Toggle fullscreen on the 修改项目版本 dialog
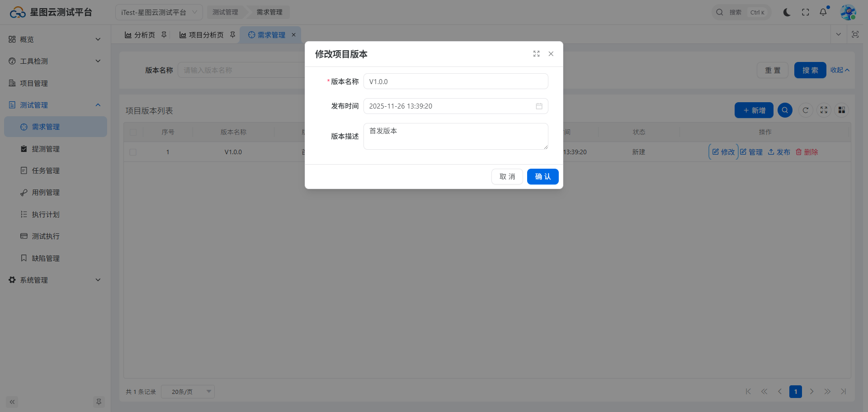The height and width of the screenshot is (412, 868). [x=536, y=54]
